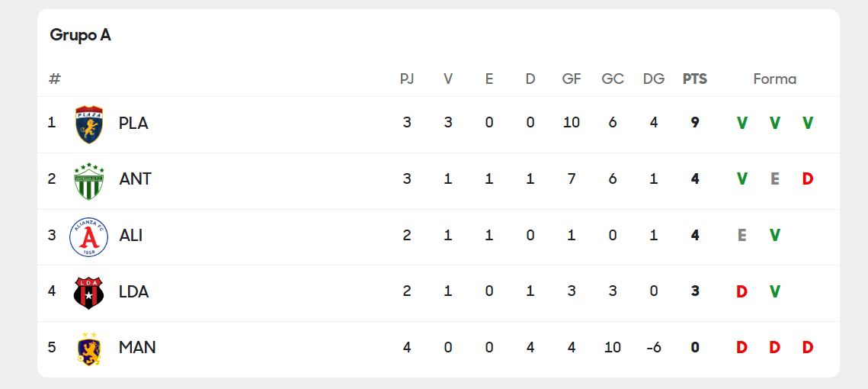This screenshot has width=868, height=389.
Task: Click ANT's red D form result
Action: (x=808, y=179)
